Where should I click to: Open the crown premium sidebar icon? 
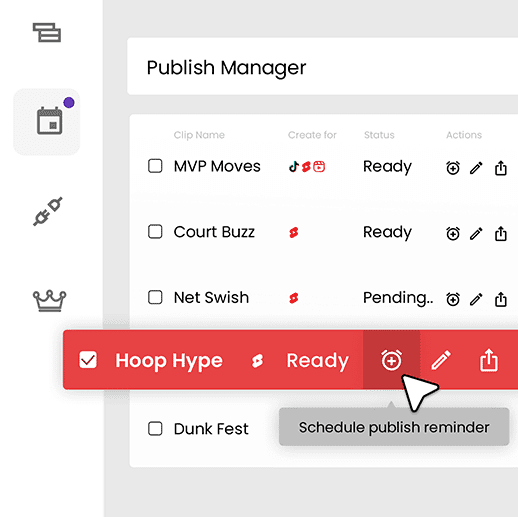point(49,301)
